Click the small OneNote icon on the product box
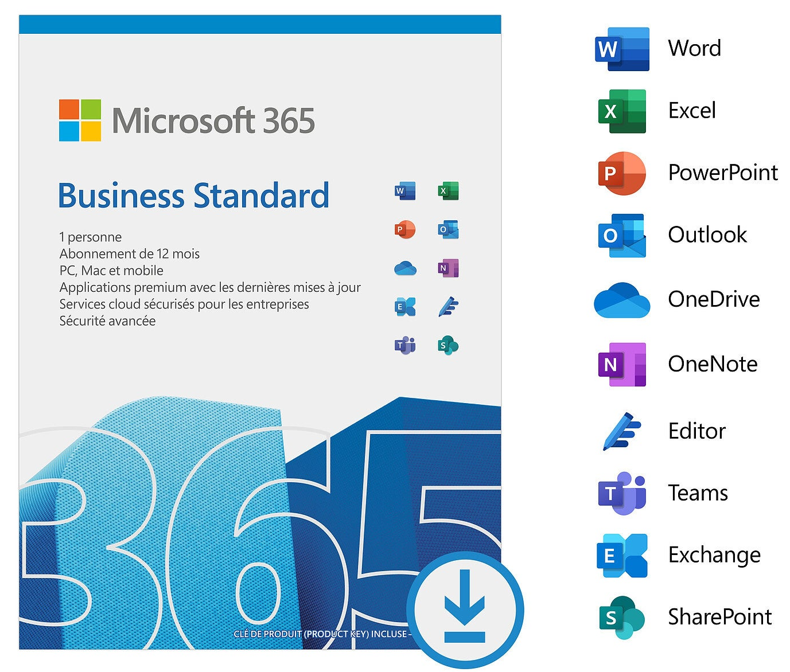The width and height of the screenshot is (790, 672). 448,268
